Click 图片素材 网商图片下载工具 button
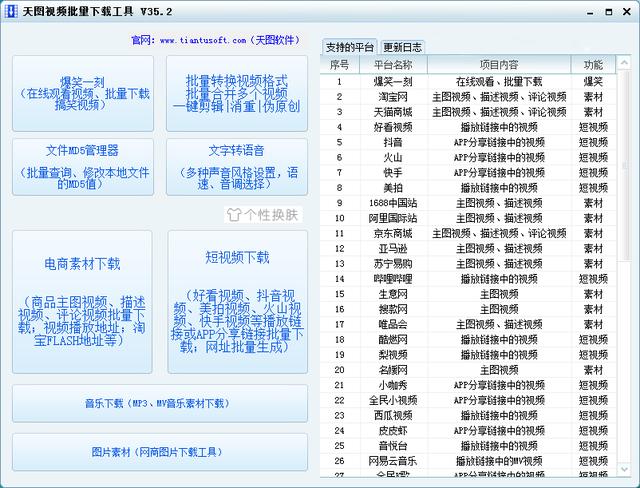640x488 pixels. (160, 452)
